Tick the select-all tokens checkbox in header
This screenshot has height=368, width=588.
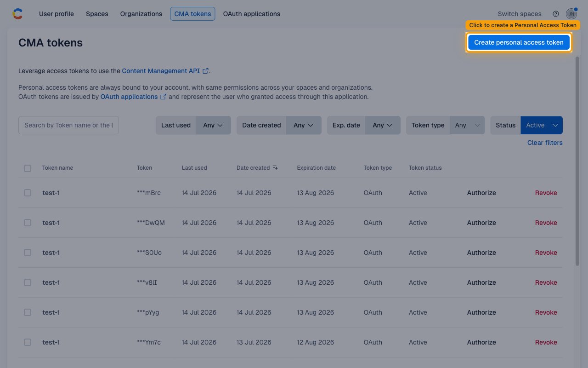[28, 168]
